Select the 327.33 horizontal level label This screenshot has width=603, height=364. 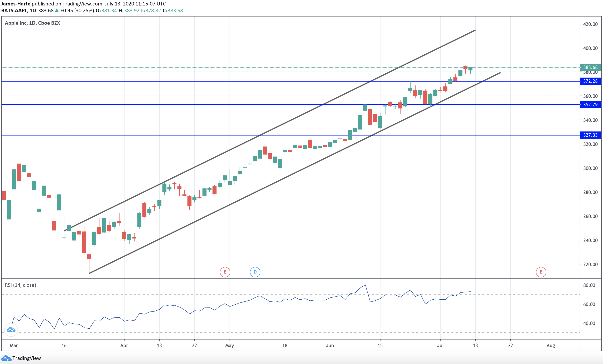590,135
